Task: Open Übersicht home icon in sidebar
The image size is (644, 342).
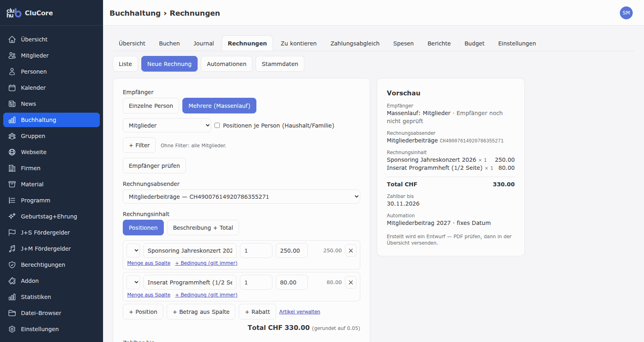Action: (12, 39)
